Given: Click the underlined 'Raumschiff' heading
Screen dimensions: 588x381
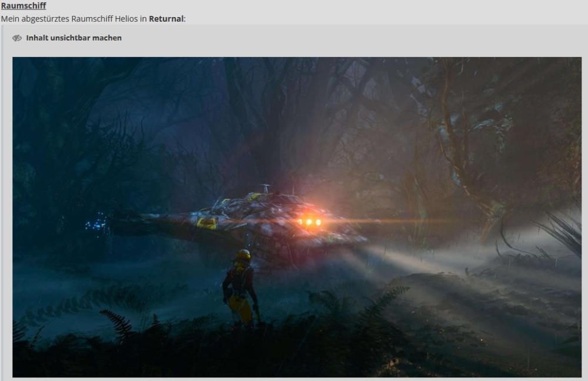Looking at the screenshot, I should point(24,6).
